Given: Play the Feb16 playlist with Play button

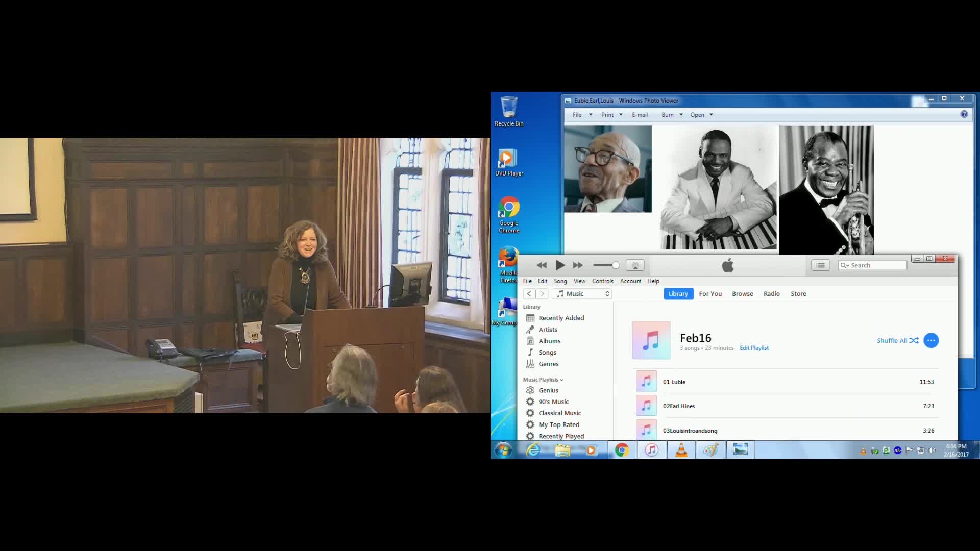Looking at the screenshot, I should click(560, 265).
